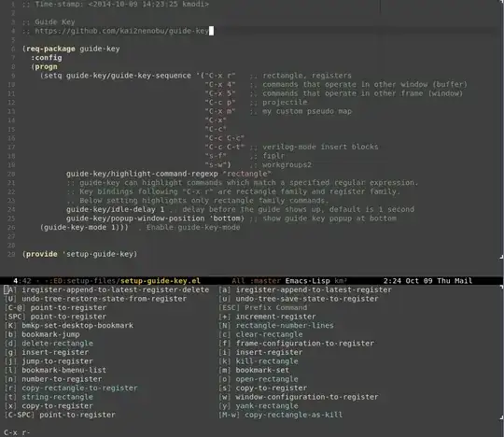
Task: Click the [C-@] point-to-register entry
Action: (x=55, y=308)
